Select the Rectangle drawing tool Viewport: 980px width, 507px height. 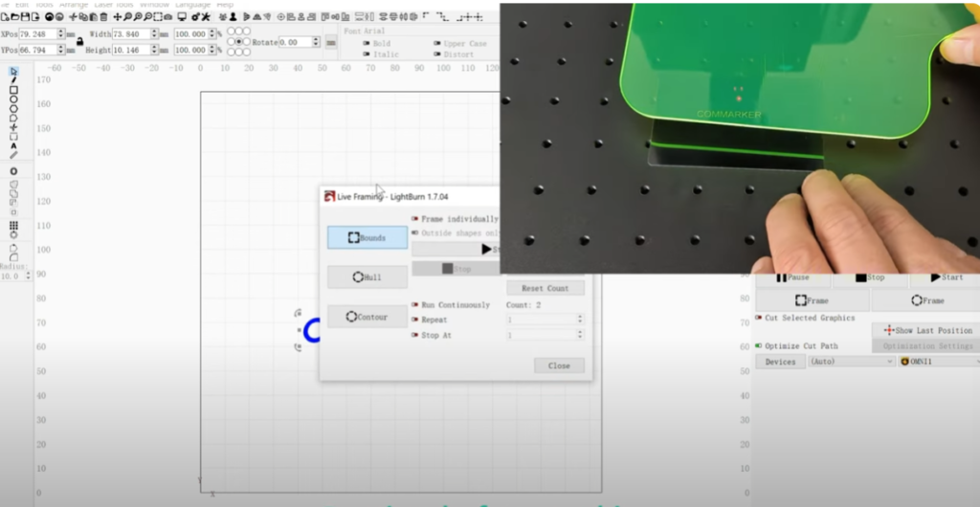[13, 90]
